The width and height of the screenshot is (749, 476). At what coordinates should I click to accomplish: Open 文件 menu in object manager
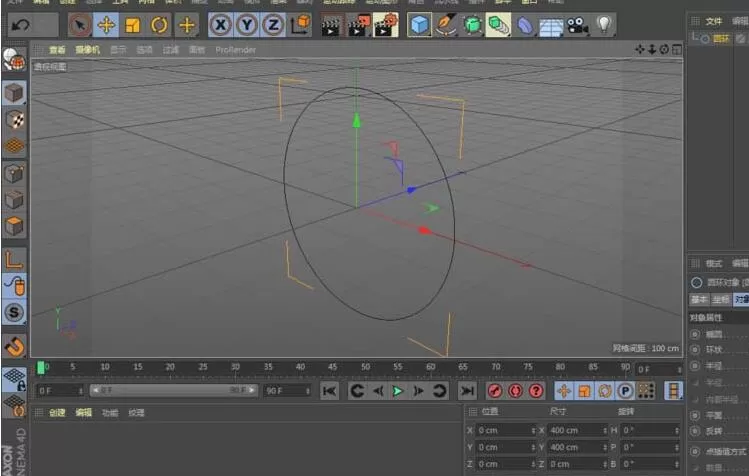click(x=714, y=21)
